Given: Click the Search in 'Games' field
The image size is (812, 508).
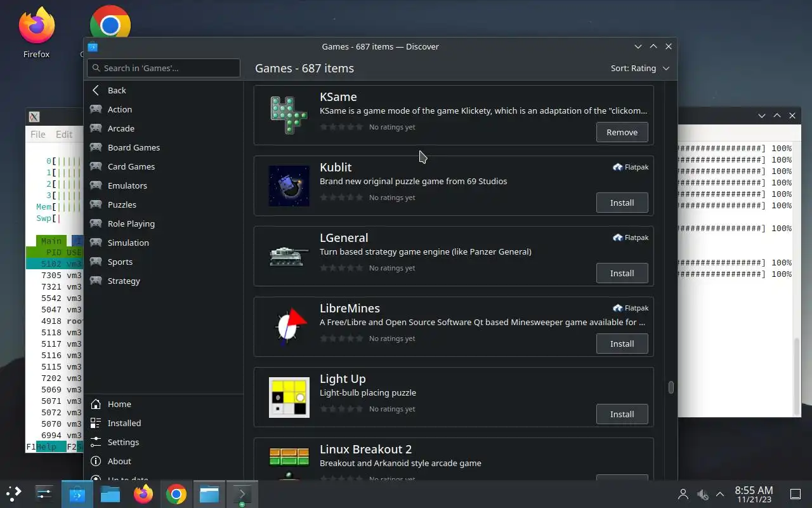Looking at the screenshot, I should [164, 68].
